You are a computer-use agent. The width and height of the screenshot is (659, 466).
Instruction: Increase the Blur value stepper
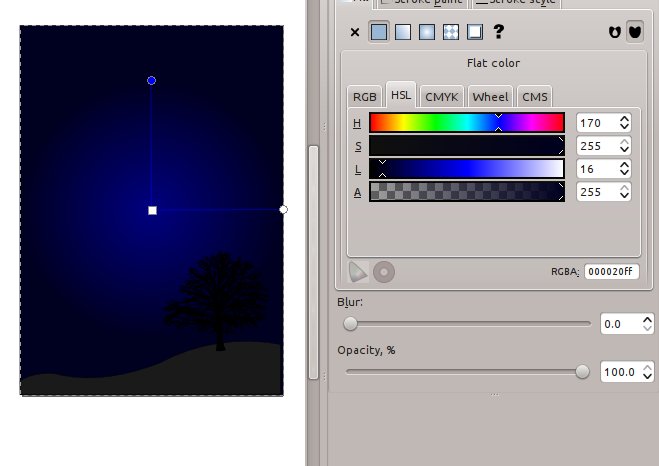click(647, 320)
